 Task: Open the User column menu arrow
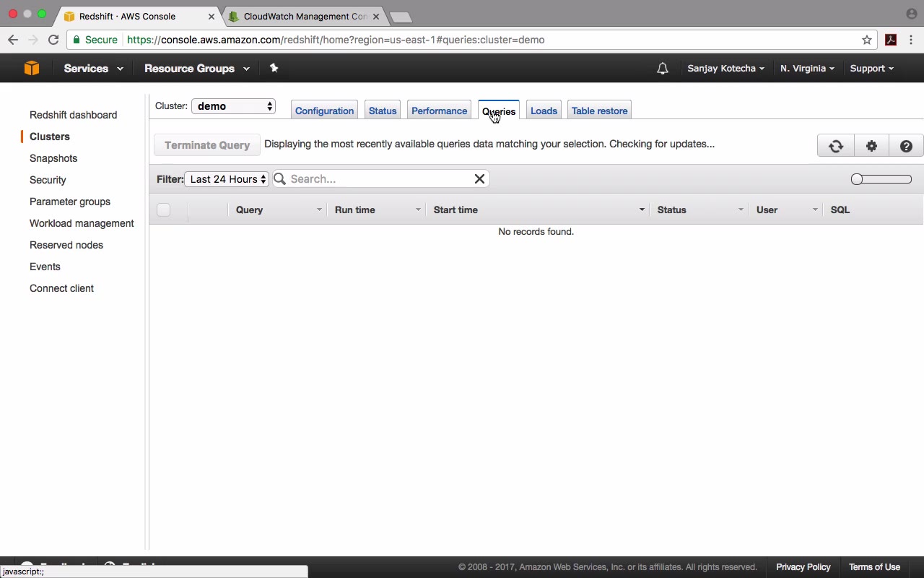[x=815, y=210]
